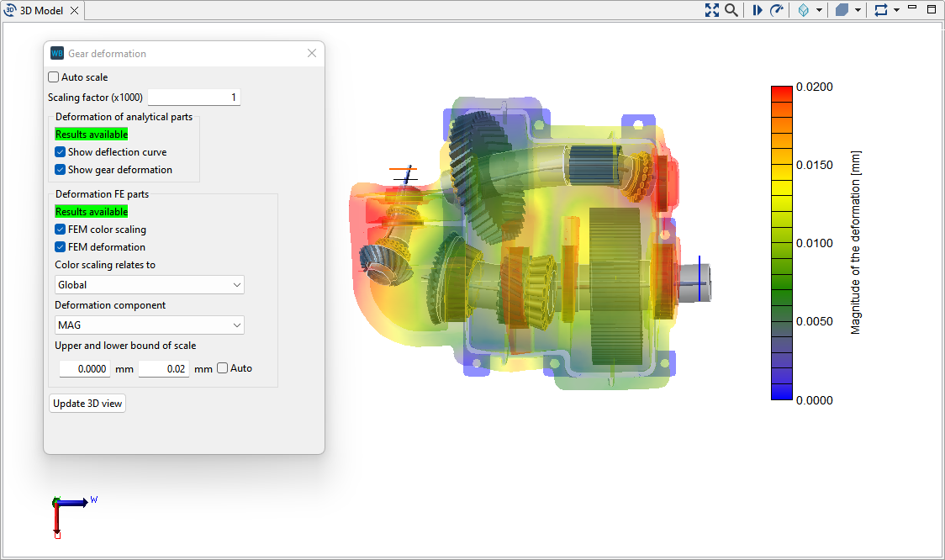Click the WB icon in the Gear deformation dialog
Image resolution: width=945 pixels, height=560 pixels.
[55, 52]
